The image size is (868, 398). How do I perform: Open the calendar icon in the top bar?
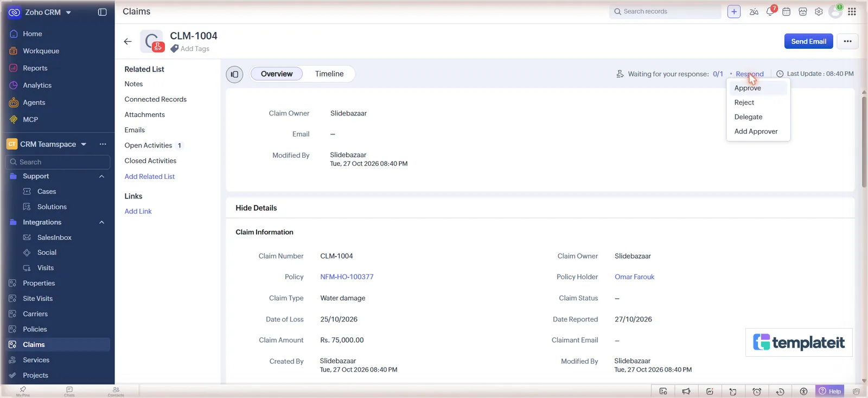tap(786, 11)
